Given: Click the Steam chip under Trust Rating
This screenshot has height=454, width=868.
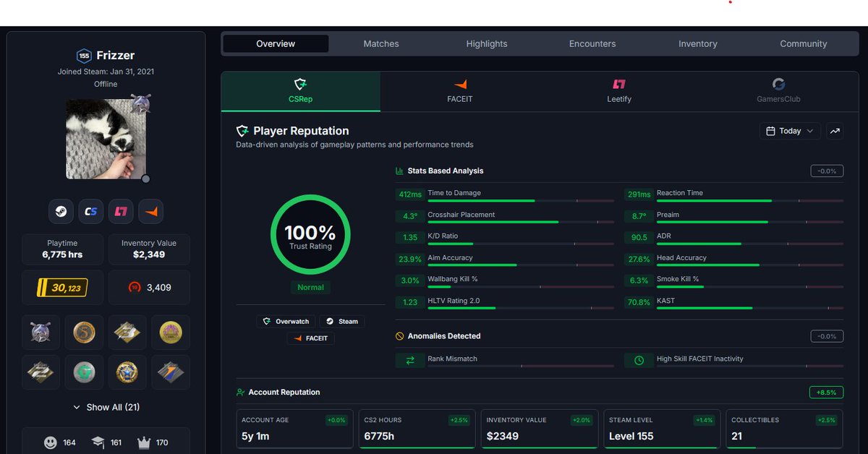Looking at the screenshot, I should [342, 322].
